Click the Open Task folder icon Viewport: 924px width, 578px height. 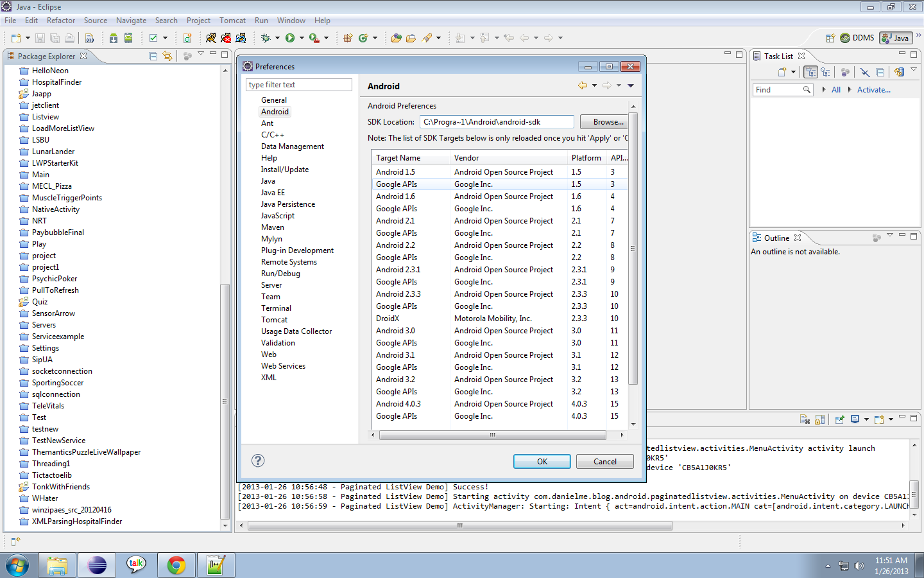pyautogui.click(x=411, y=38)
